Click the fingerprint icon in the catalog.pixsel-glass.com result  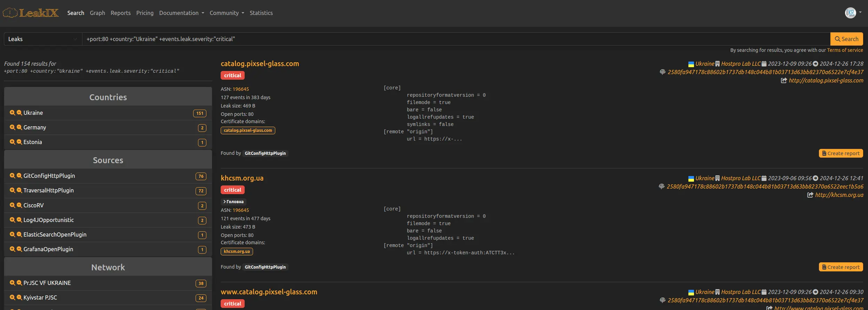[662, 72]
